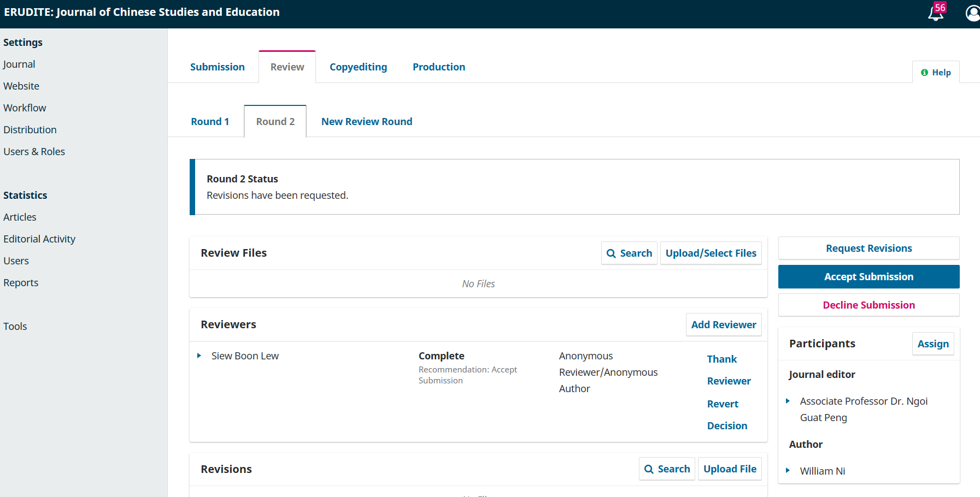Expand Siew Boon Lew reviewer details
Image resolution: width=980 pixels, height=497 pixels.
(x=199, y=356)
